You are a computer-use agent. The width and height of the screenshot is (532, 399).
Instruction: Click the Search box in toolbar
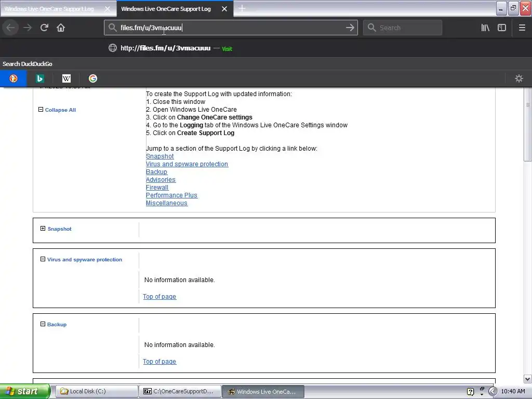tap(403, 28)
